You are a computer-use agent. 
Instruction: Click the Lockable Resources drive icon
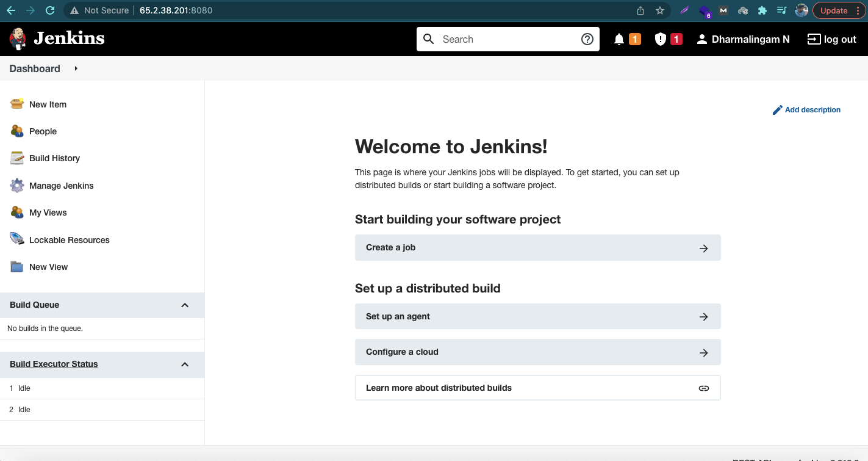(x=17, y=239)
